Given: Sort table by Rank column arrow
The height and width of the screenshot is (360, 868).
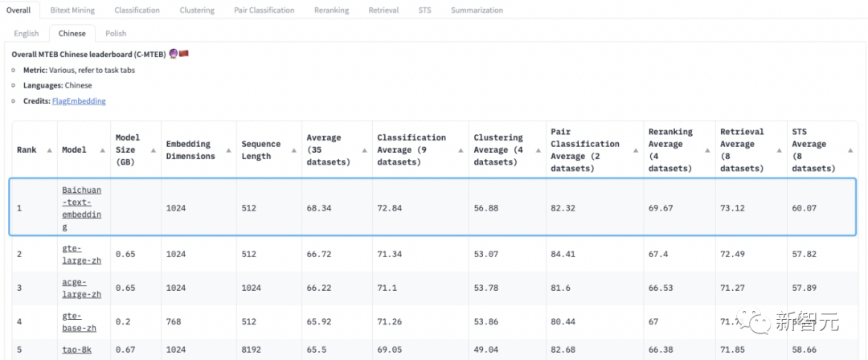Looking at the screenshot, I should click(x=50, y=150).
